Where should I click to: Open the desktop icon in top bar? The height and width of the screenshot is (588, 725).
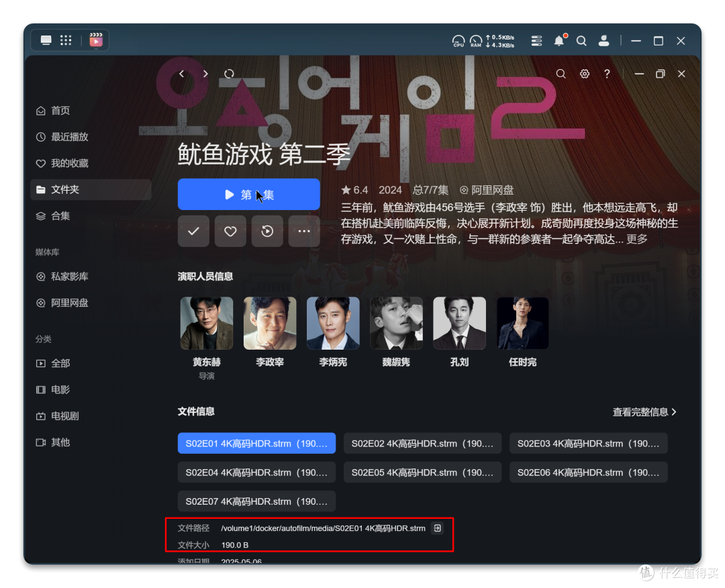[x=46, y=40]
